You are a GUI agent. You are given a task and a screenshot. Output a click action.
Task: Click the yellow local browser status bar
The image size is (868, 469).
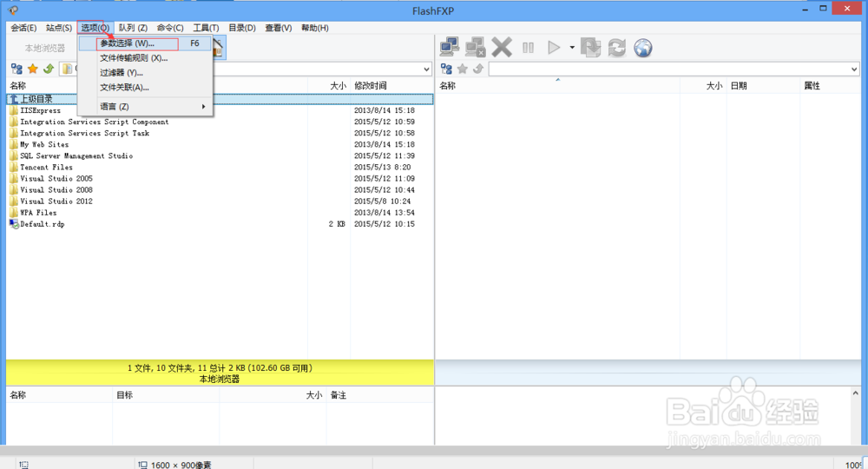pos(220,373)
